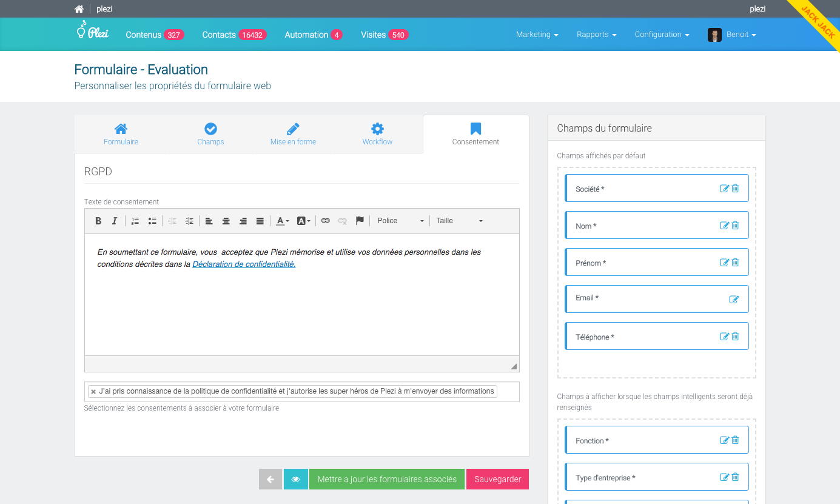The width and height of the screenshot is (840, 504).
Task: Click the eye preview button
Action: 296,479
